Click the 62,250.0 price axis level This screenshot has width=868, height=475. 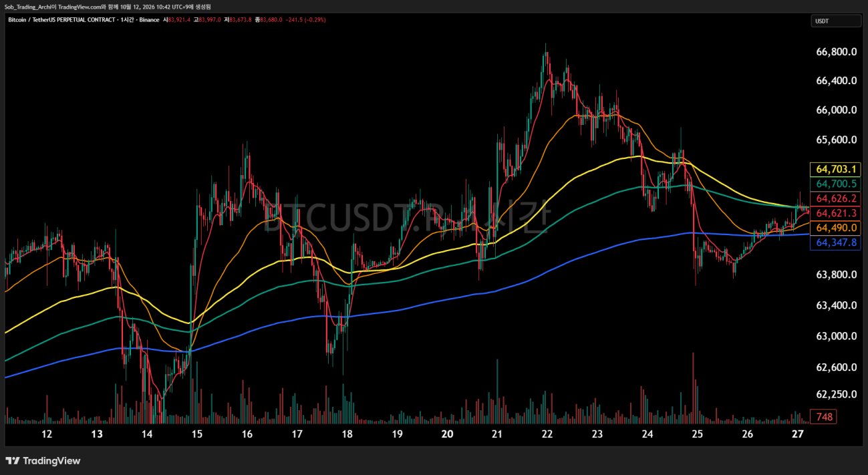point(837,394)
